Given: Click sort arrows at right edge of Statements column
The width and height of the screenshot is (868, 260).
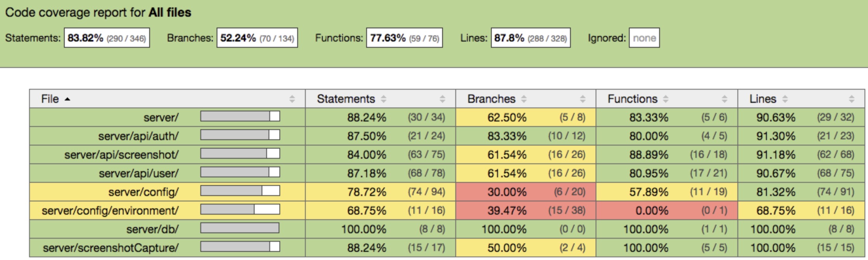Looking at the screenshot, I should pos(443,99).
